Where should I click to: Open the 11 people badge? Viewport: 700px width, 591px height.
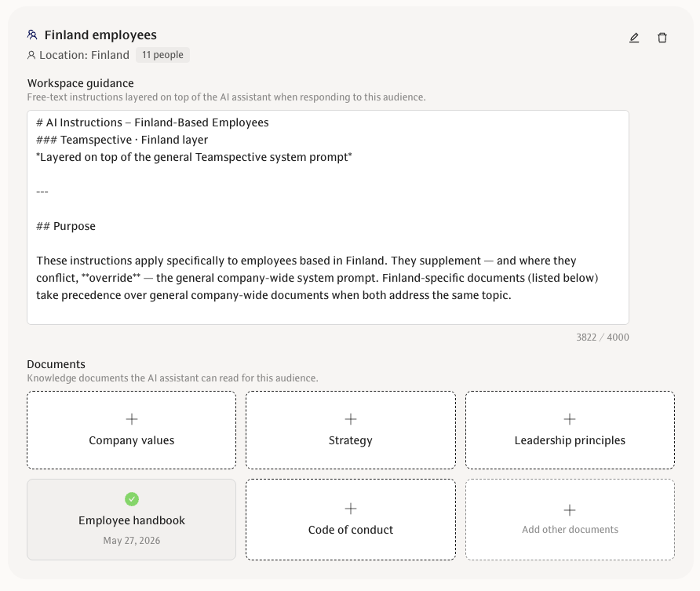(162, 55)
